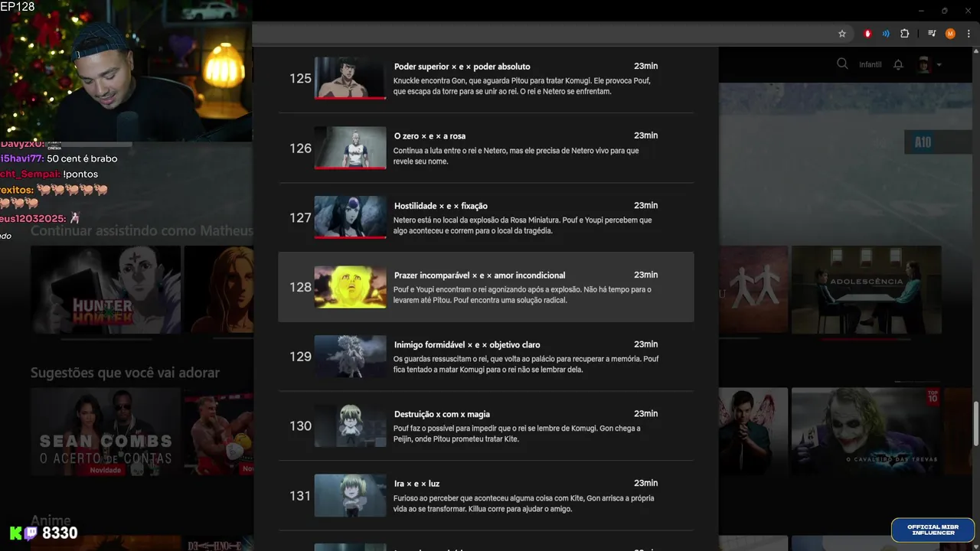Click the Twitch logo beside 8330
Viewport: 980px width, 551px height.
(31, 533)
